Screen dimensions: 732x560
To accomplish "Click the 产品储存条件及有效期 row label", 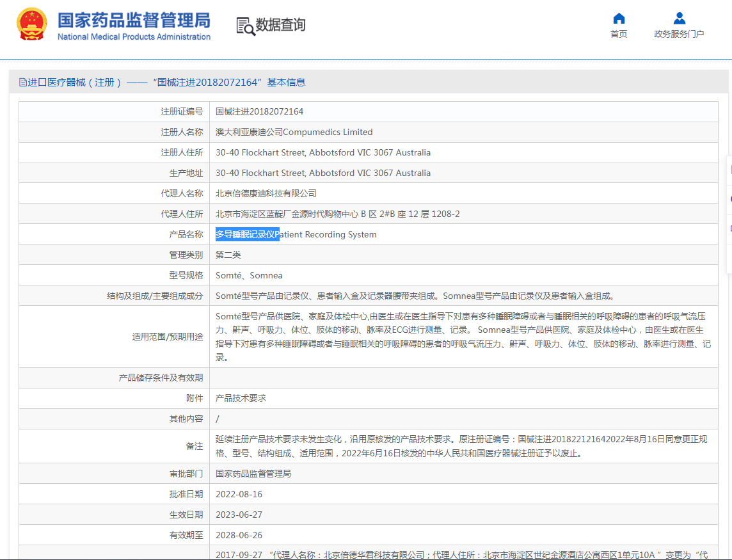I will tap(161, 378).
